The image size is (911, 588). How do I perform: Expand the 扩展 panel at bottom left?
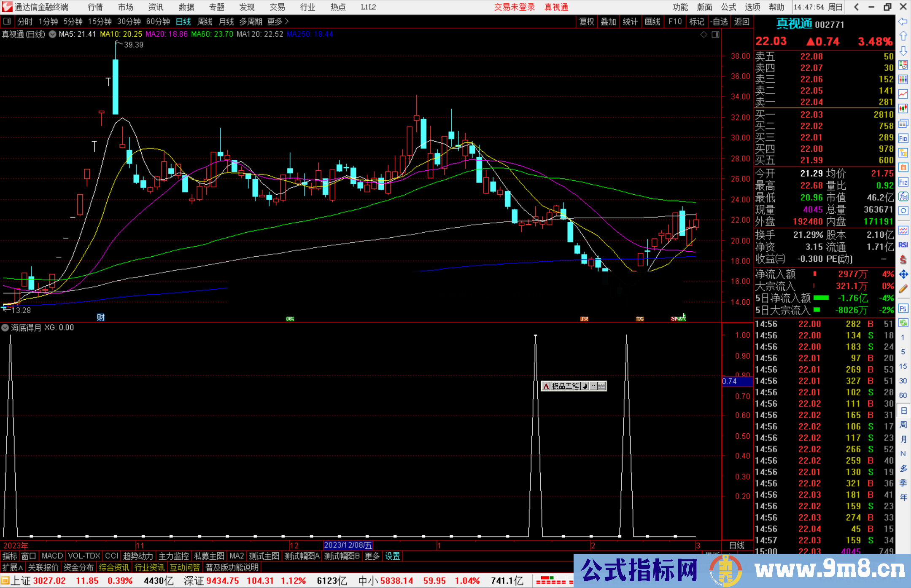pyautogui.click(x=12, y=567)
